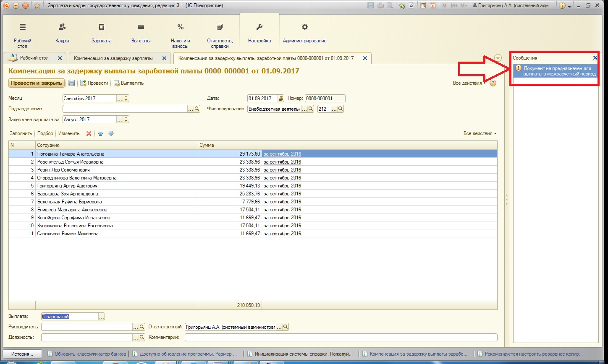Add to favorites star icon in title bar
This screenshot has height=364, width=608.
tap(402, 5)
